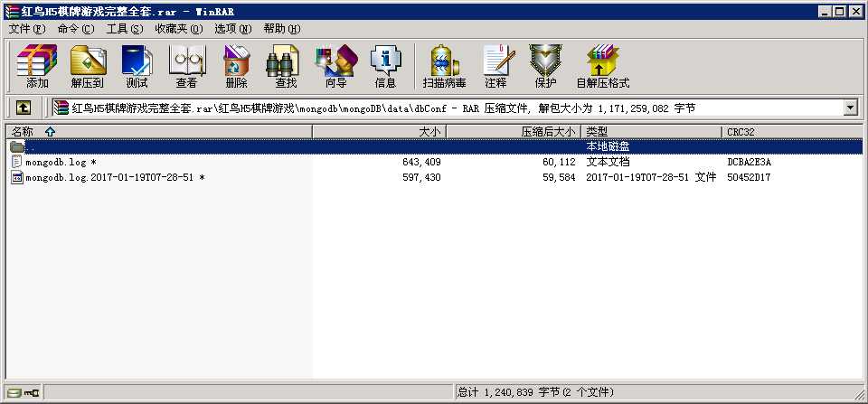This screenshot has width=868, height=404.
Task: Click the 删除 (Delete) toolbar icon
Action: point(236,66)
